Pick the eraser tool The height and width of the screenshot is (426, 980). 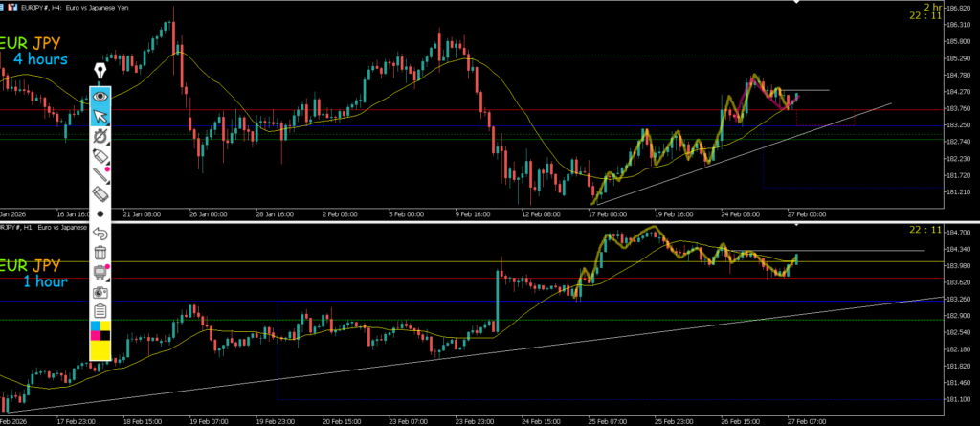pos(100,194)
